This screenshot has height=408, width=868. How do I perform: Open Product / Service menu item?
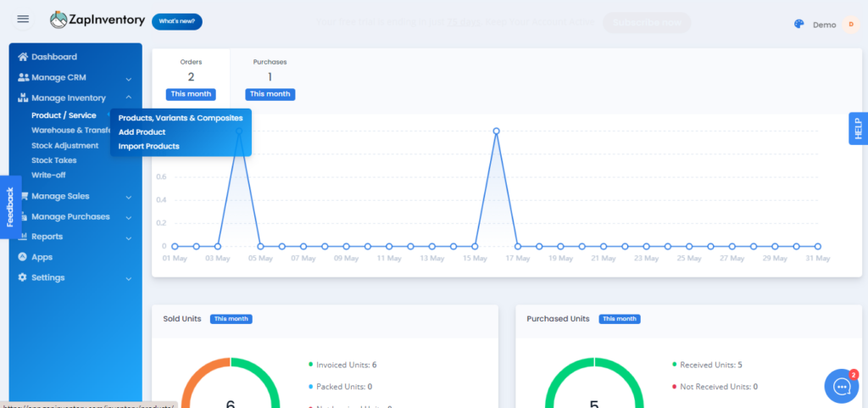point(64,115)
